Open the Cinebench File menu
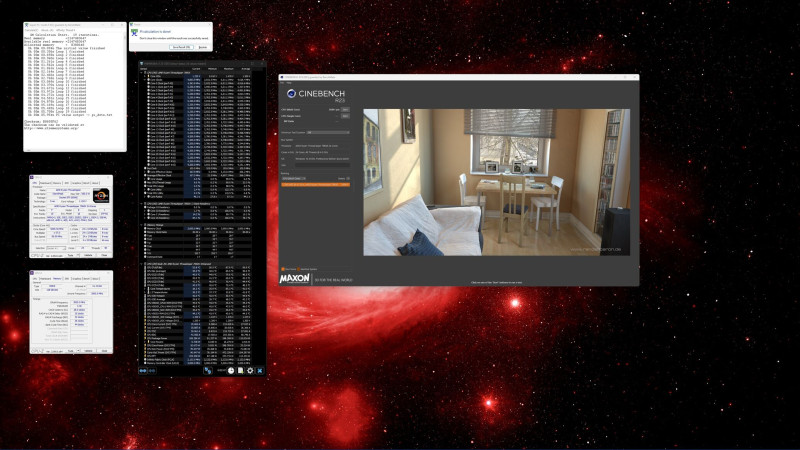This screenshot has height=450, width=800. 282,83
